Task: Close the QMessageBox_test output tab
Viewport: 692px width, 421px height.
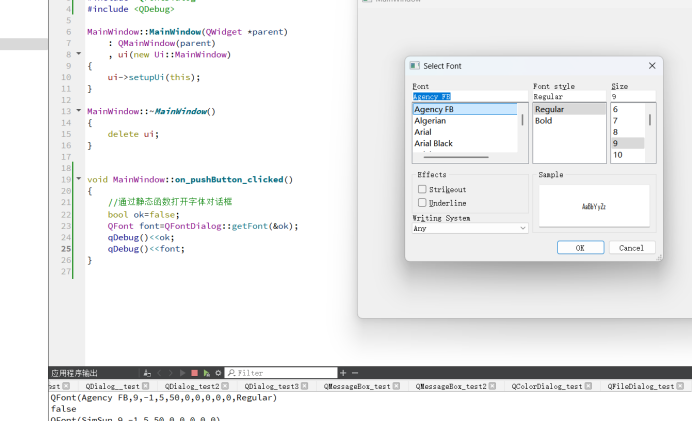Action: click(x=396, y=386)
